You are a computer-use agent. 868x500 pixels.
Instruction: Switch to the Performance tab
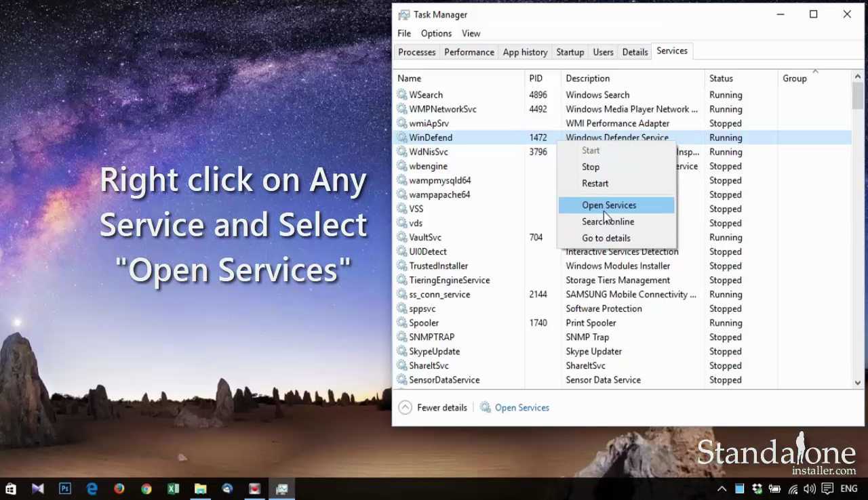point(469,52)
